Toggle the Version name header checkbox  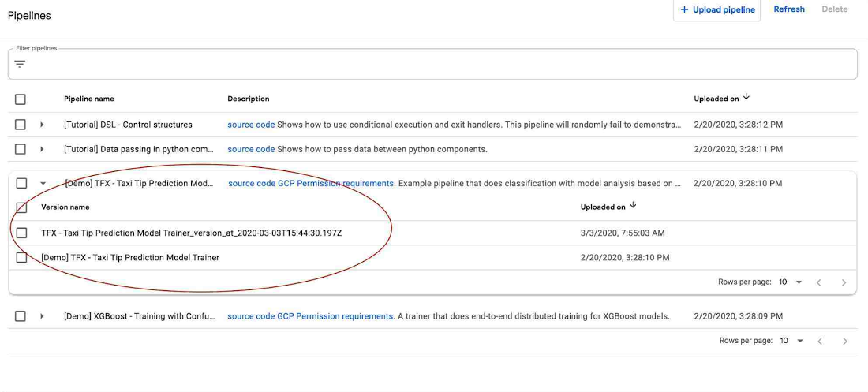[x=21, y=207]
